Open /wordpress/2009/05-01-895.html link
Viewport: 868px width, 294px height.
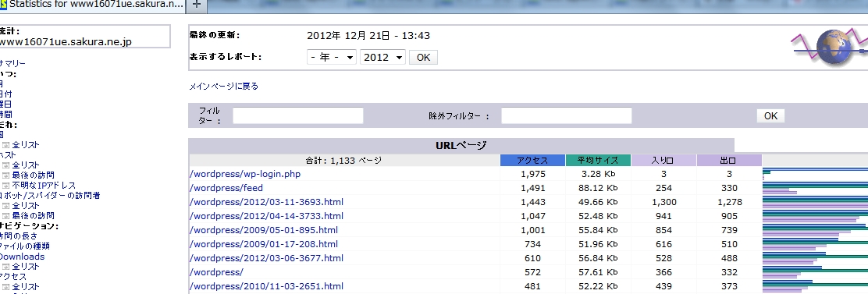coord(264,230)
